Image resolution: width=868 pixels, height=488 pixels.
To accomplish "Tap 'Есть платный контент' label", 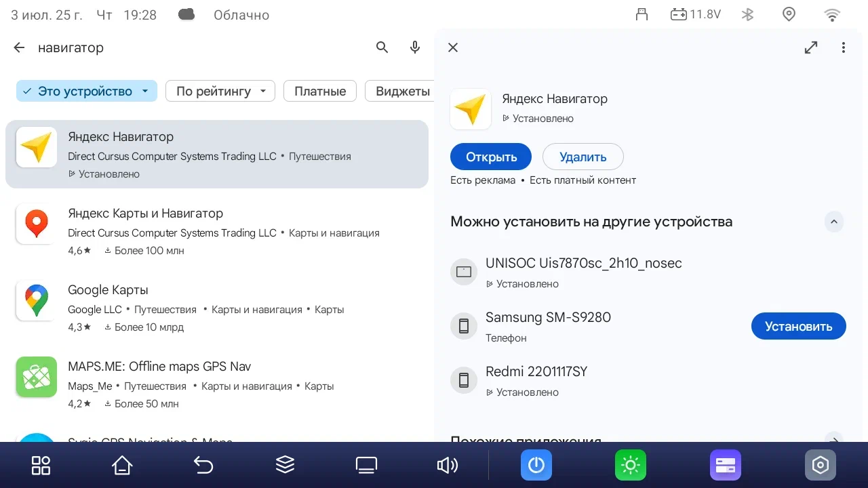I will tap(583, 180).
